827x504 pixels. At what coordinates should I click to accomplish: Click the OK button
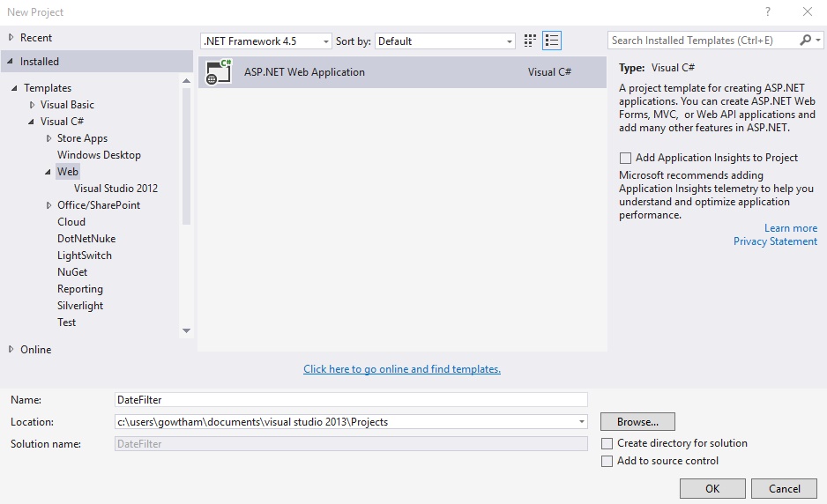(712, 489)
